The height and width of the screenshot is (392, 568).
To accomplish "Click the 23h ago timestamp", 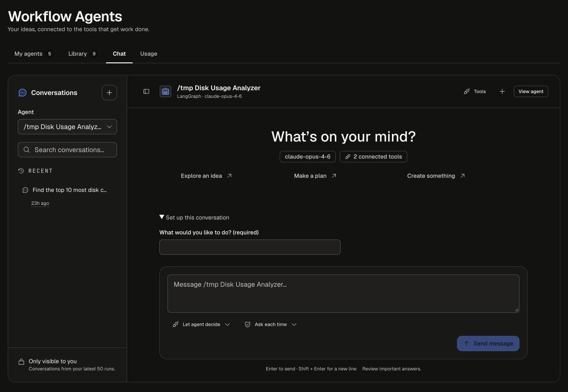I will (x=40, y=203).
